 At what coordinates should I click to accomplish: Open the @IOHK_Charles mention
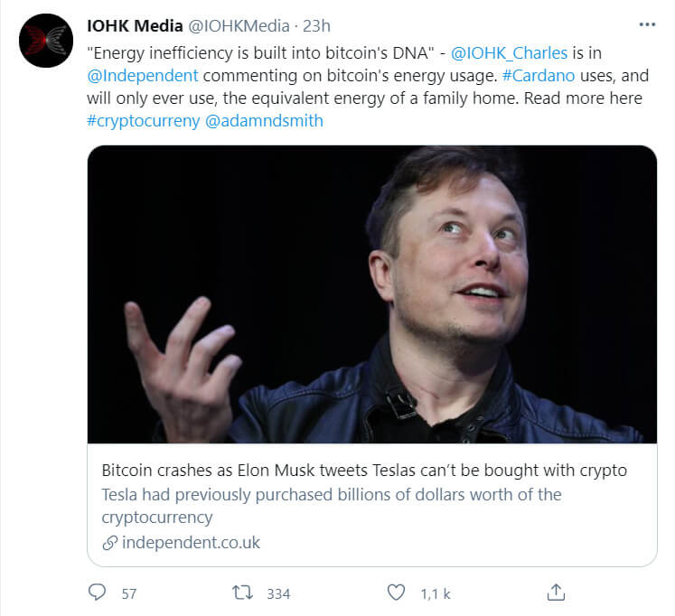tap(510, 52)
